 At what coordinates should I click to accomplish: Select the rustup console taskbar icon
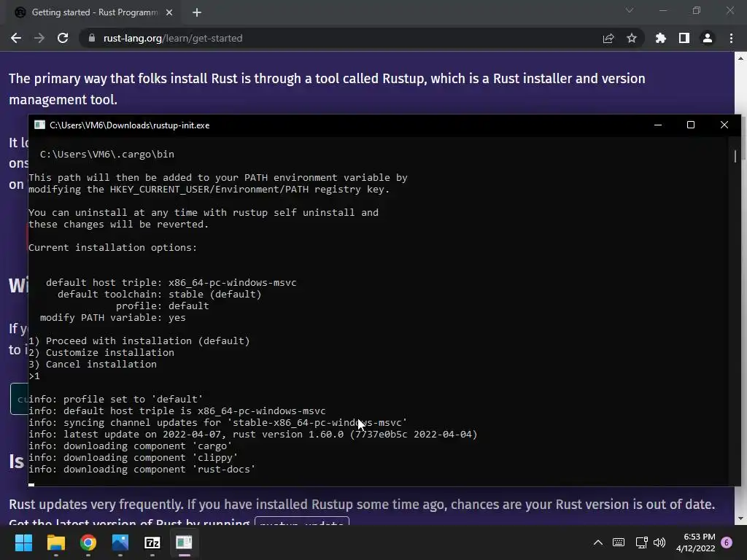click(185, 542)
